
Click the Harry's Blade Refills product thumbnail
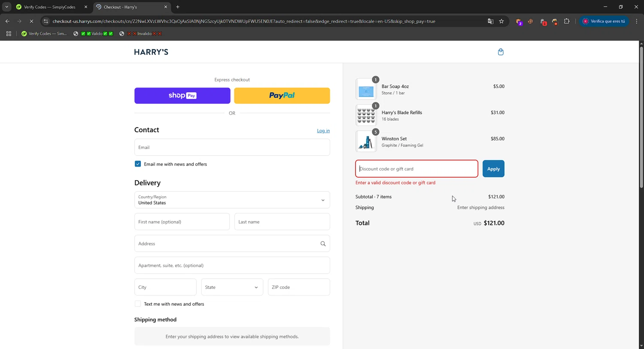coord(366,115)
